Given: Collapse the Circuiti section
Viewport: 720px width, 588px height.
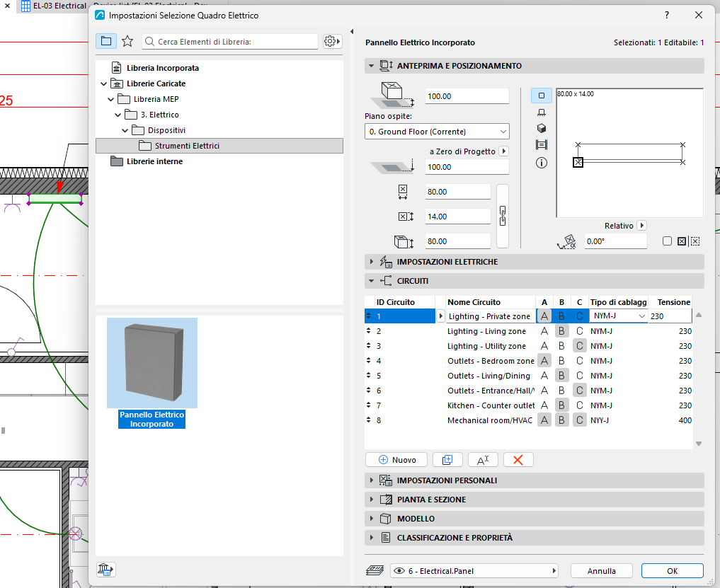Looking at the screenshot, I should pos(372,281).
